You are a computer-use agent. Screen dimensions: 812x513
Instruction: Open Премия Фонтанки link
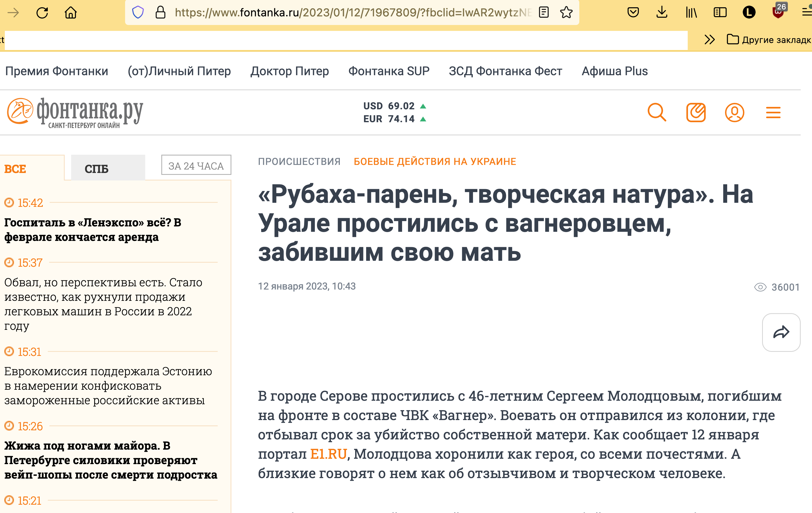coord(57,71)
